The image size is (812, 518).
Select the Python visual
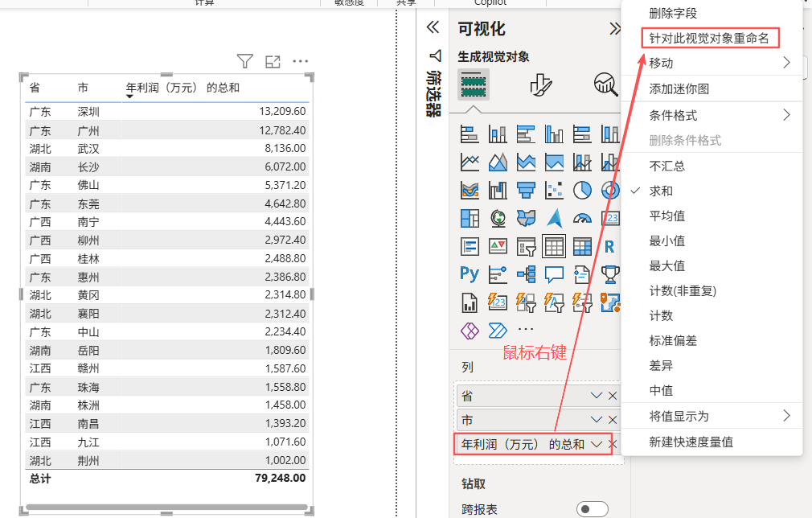tap(470, 274)
